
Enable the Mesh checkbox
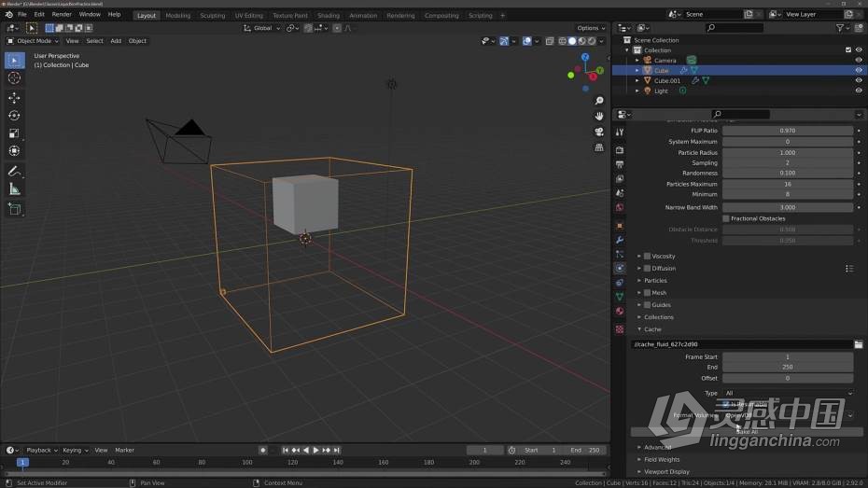[x=647, y=293]
